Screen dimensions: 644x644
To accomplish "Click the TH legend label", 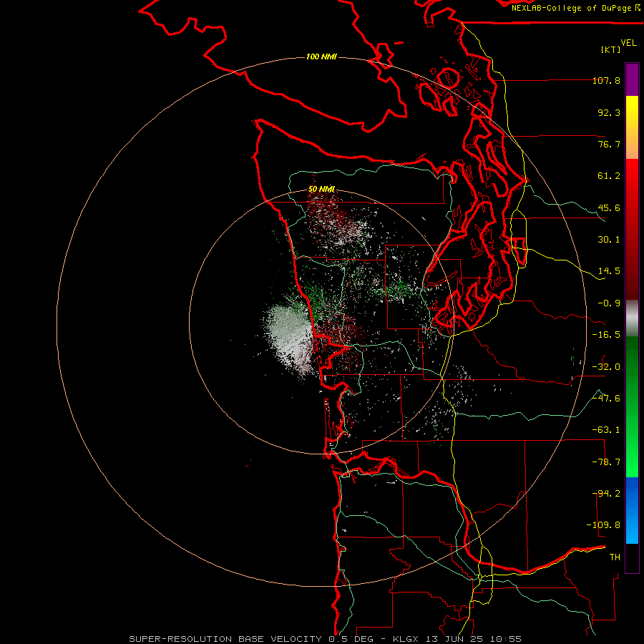I will coord(615,557).
